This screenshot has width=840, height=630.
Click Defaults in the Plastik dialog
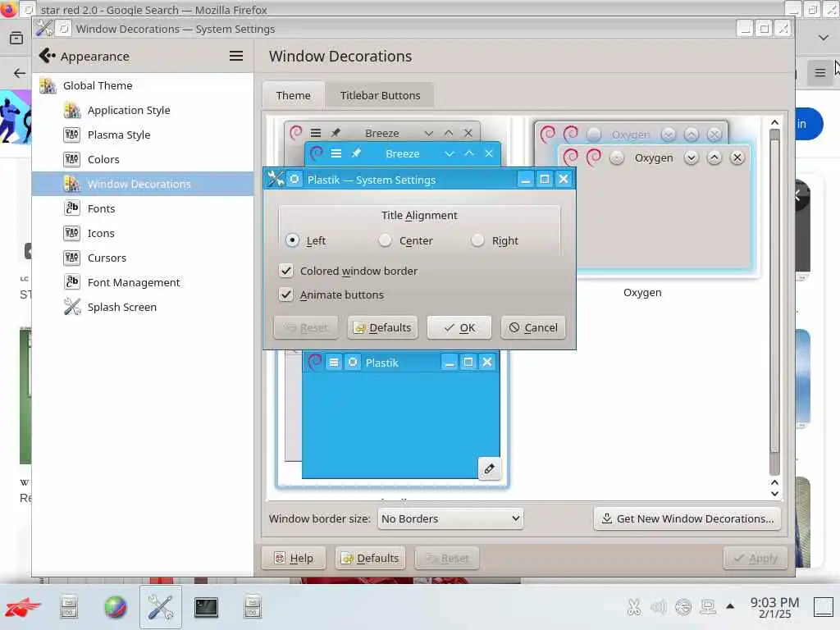[x=382, y=327]
